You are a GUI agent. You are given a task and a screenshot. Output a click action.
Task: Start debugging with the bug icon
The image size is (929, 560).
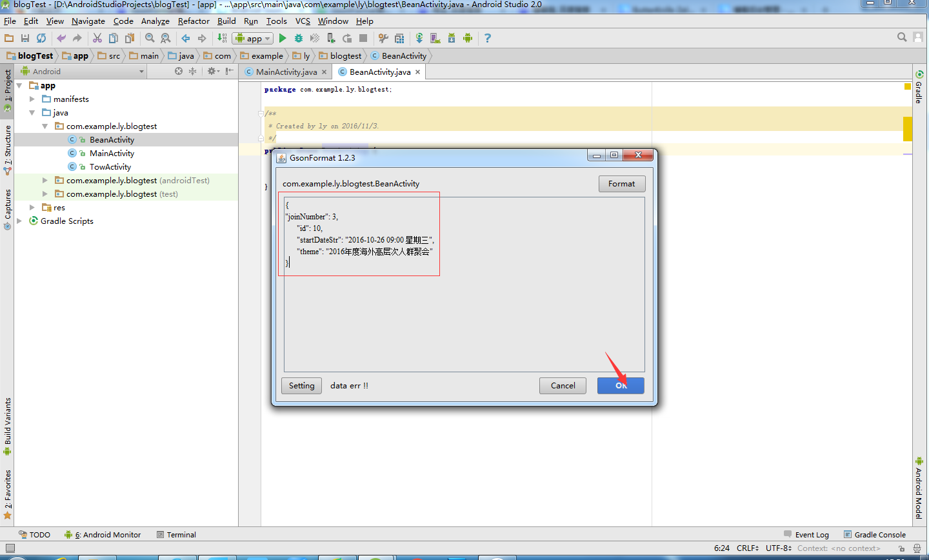pyautogui.click(x=299, y=38)
